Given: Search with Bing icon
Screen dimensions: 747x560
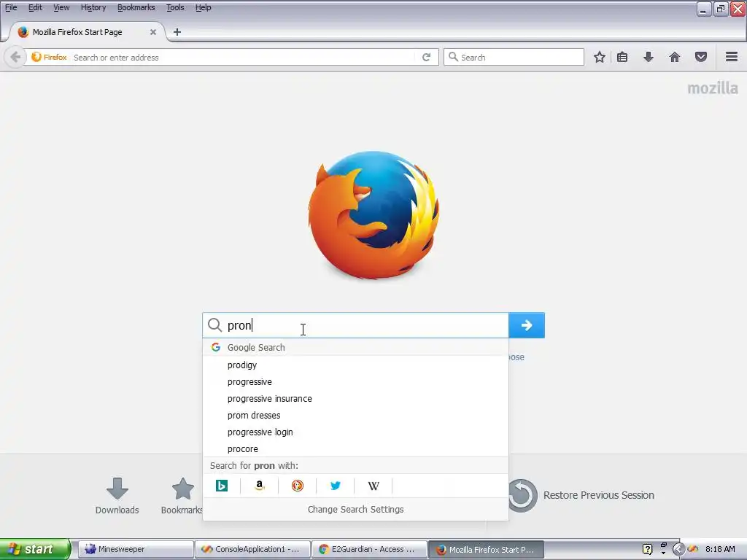Looking at the screenshot, I should (222, 486).
